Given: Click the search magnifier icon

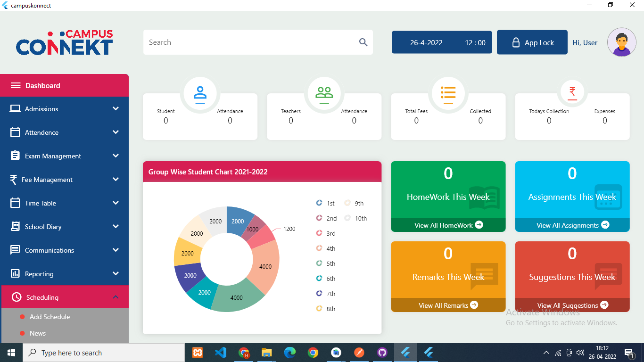Looking at the screenshot, I should pos(363,42).
